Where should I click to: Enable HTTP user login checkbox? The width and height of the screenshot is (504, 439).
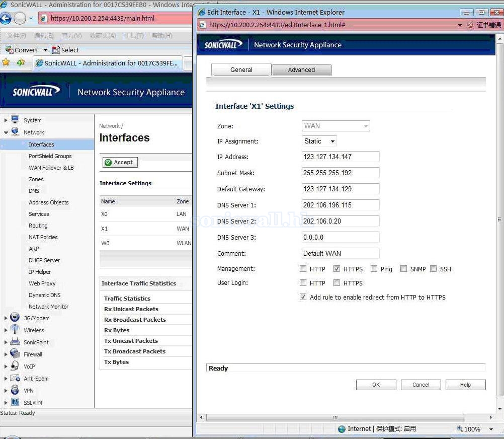point(303,283)
